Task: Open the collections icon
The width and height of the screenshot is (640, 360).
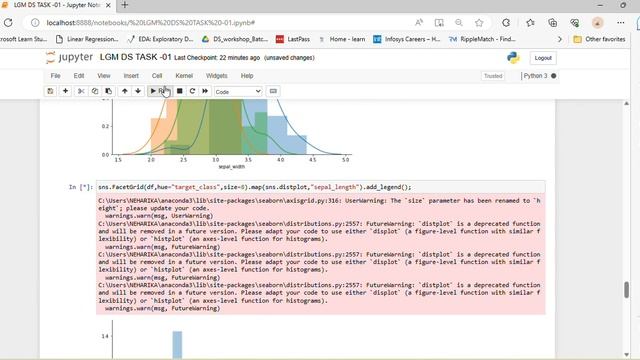Action: [553, 23]
